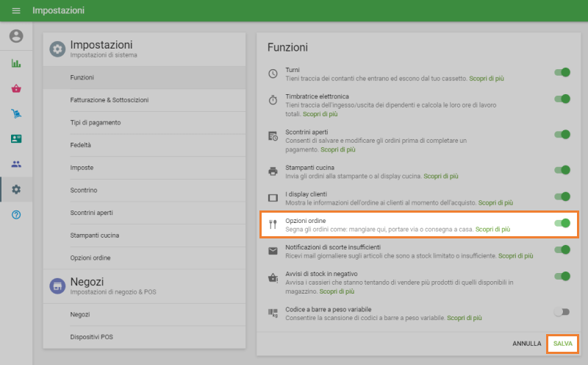The height and width of the screenshot is (365, 588).
Task: Open Tipi di pagamento settings
Action: [96, 122]
